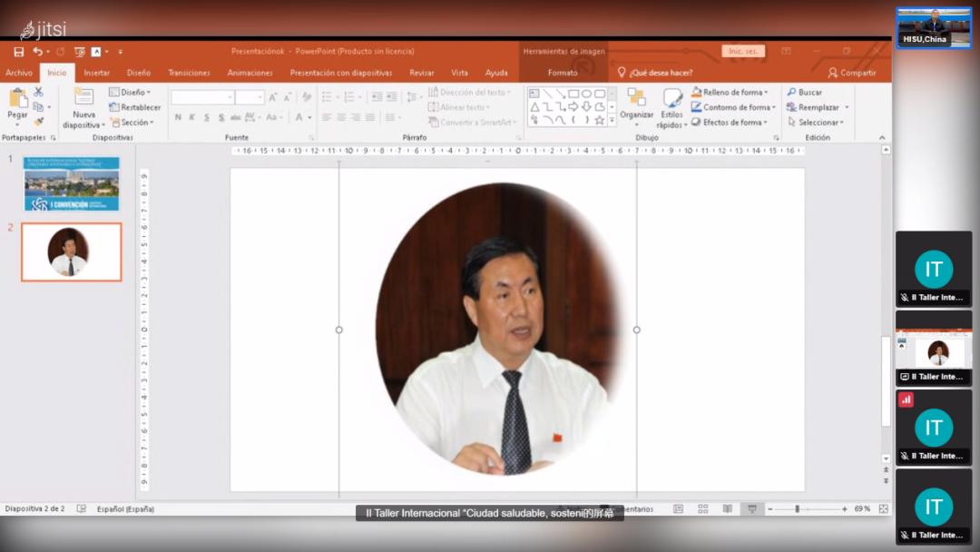Toggle left text alignment
The width and height of the screenshot is (980, 552).
(327, 117)
